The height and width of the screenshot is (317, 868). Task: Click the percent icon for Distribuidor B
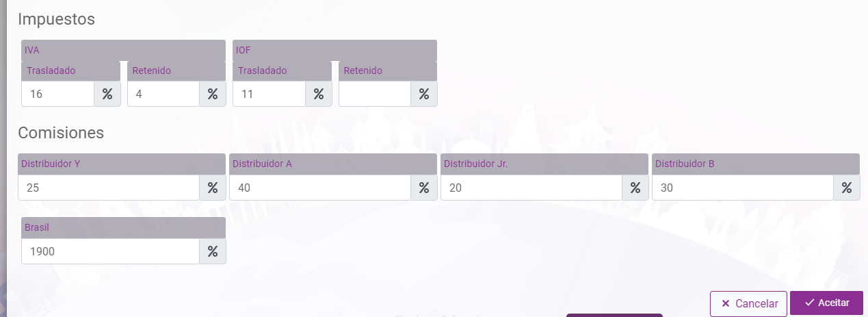(x=847, y=188)
